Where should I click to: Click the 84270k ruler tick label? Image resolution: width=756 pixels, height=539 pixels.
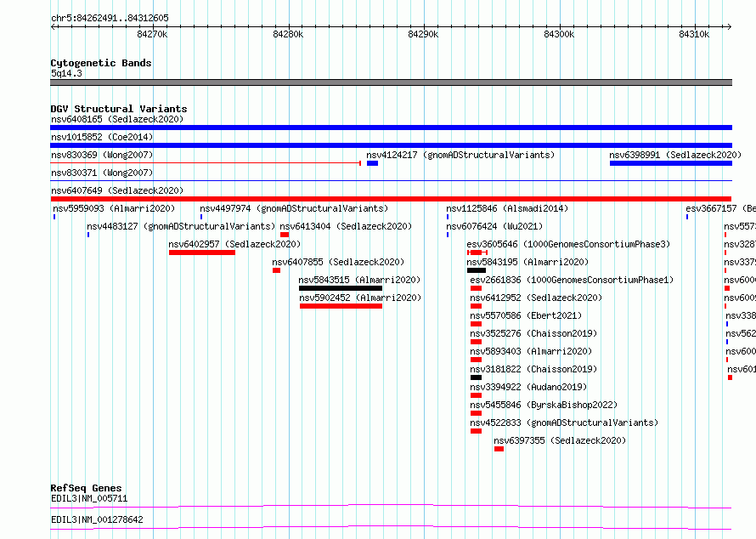click(x=152, y=34)
